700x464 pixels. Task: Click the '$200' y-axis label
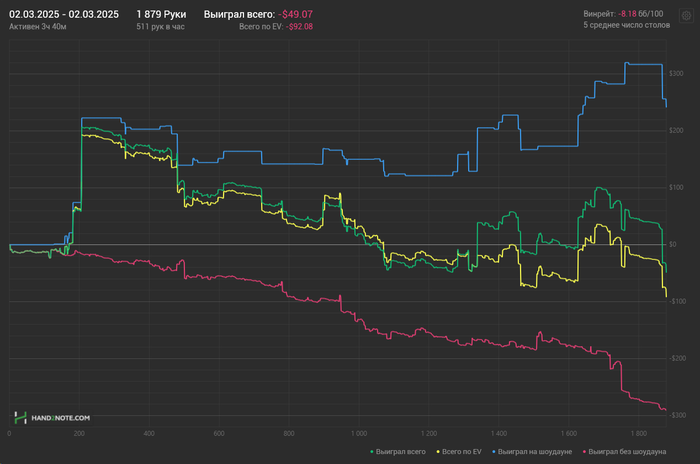(676, 130)
